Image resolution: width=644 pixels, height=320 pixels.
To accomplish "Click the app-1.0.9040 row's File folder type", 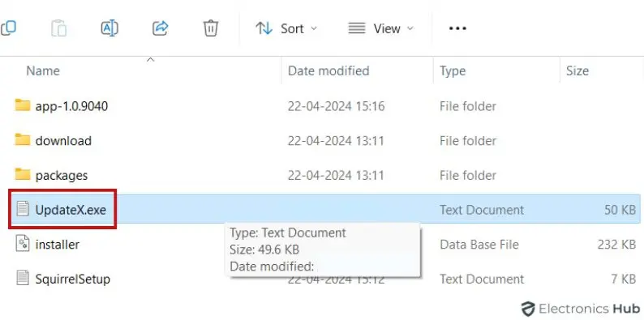I will (x=468, y=106).
